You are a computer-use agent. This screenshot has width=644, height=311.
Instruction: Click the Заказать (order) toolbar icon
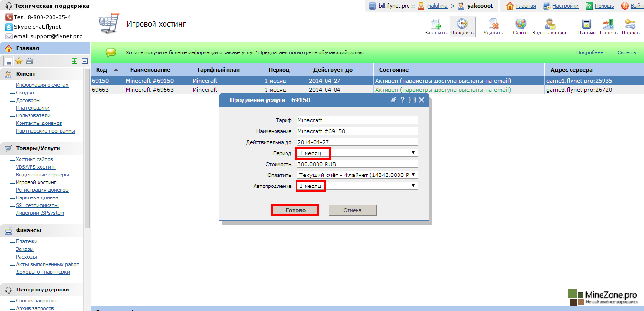click(x=435, y=24)
